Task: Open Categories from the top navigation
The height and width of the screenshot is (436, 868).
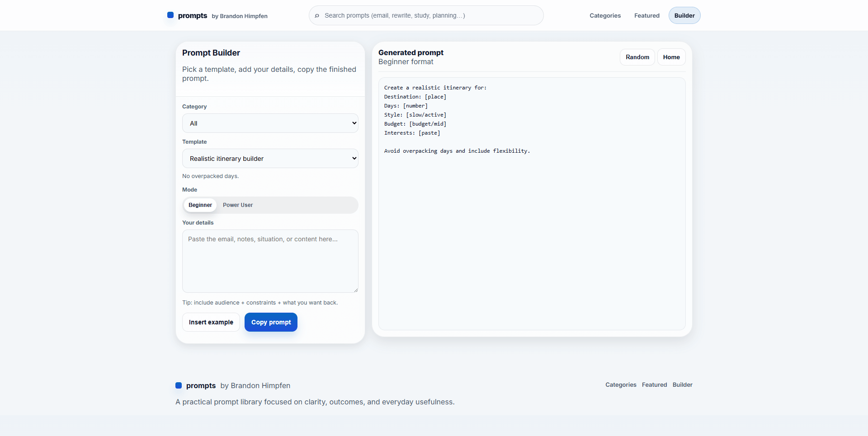Action: pos(605,15)
